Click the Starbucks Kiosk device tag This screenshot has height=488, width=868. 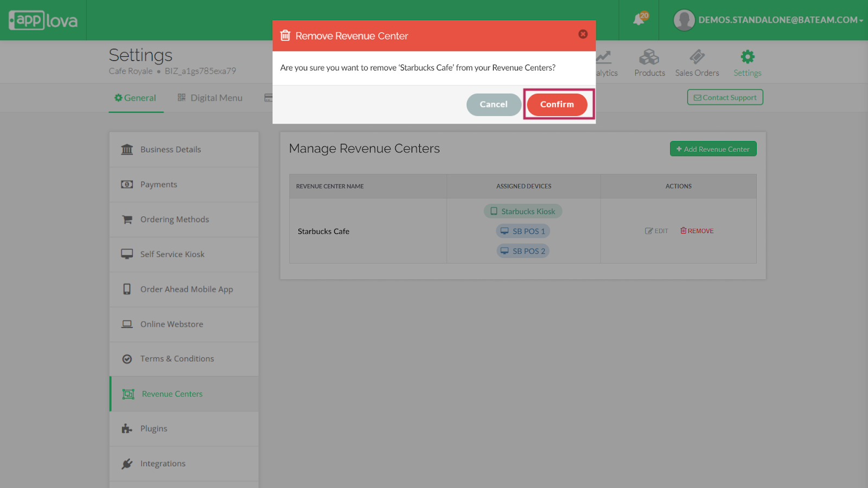[523, 211]
